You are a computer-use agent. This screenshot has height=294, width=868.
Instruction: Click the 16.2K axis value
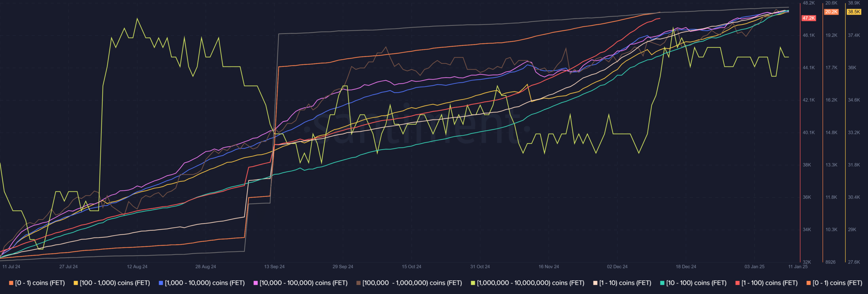(831, 100)
